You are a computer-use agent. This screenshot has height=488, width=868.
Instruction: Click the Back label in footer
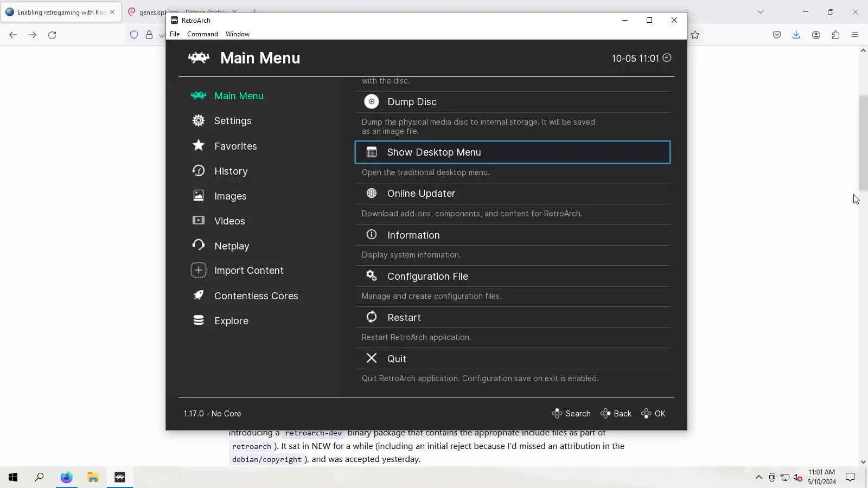pyautogui.click(x=622, y=414)
